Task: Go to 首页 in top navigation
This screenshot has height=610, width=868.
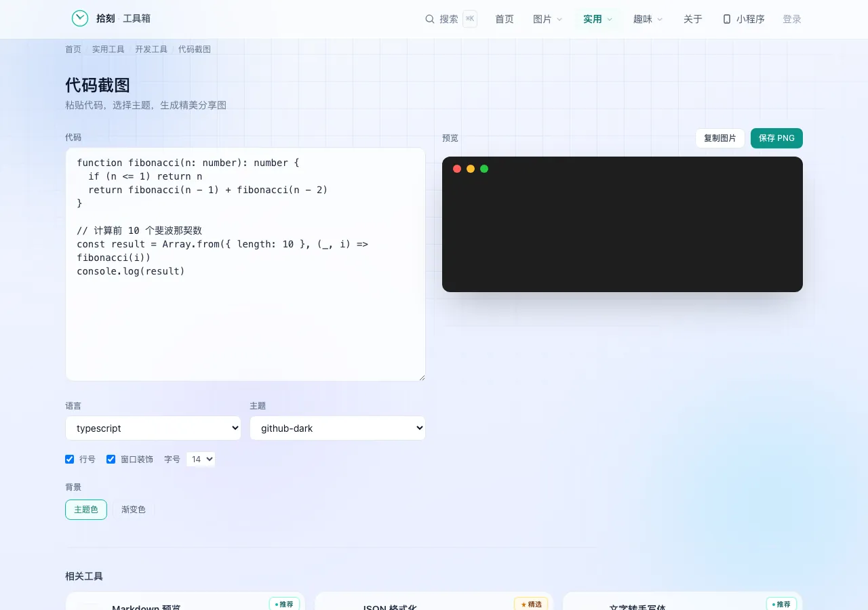Action: (505, 19)
